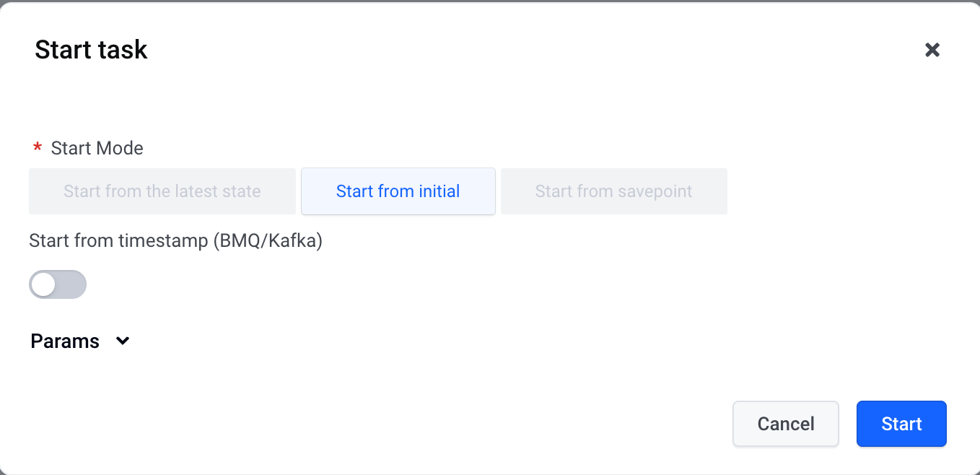This screenshot has width=980, height=475.
Task: Pick Start from savepoint option
Action: [x=613, y=191]
